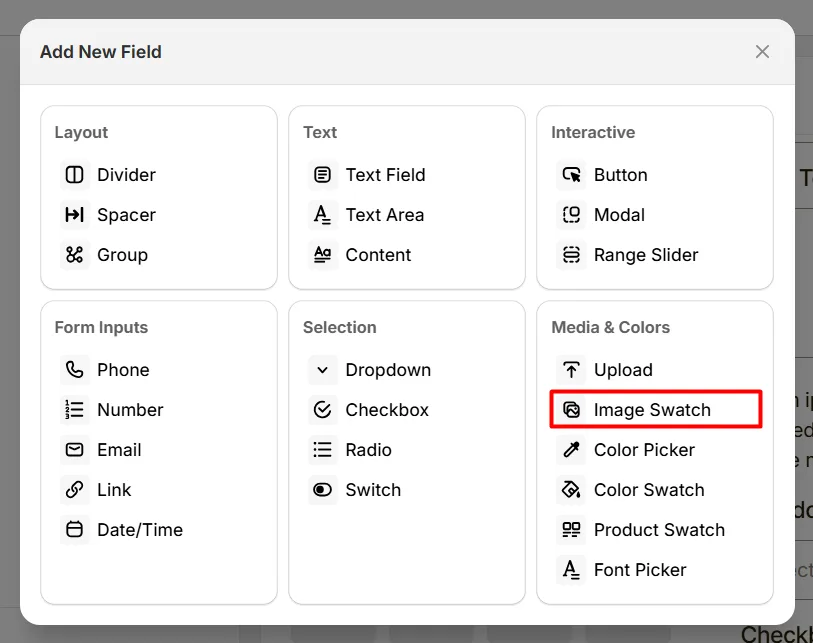The width and height of the screenshot is (813, 643).
Task: Click the Switch toggle icon
Action: 323,490
